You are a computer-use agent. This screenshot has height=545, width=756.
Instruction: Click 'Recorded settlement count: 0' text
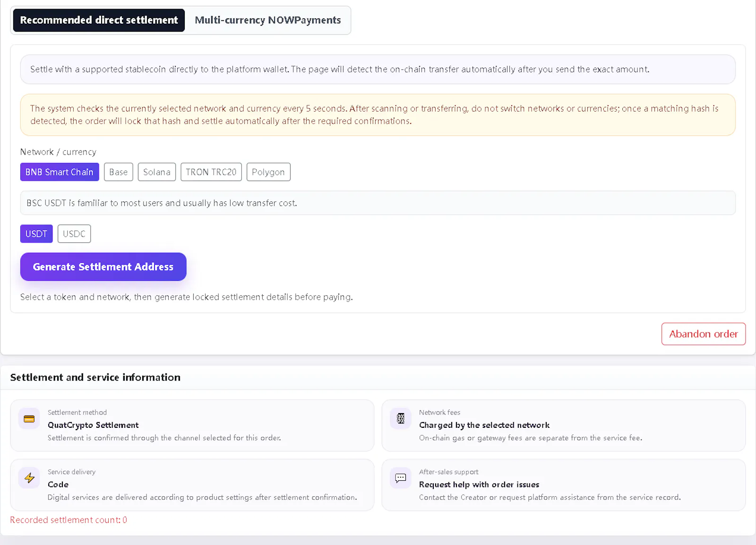[69, 520]
